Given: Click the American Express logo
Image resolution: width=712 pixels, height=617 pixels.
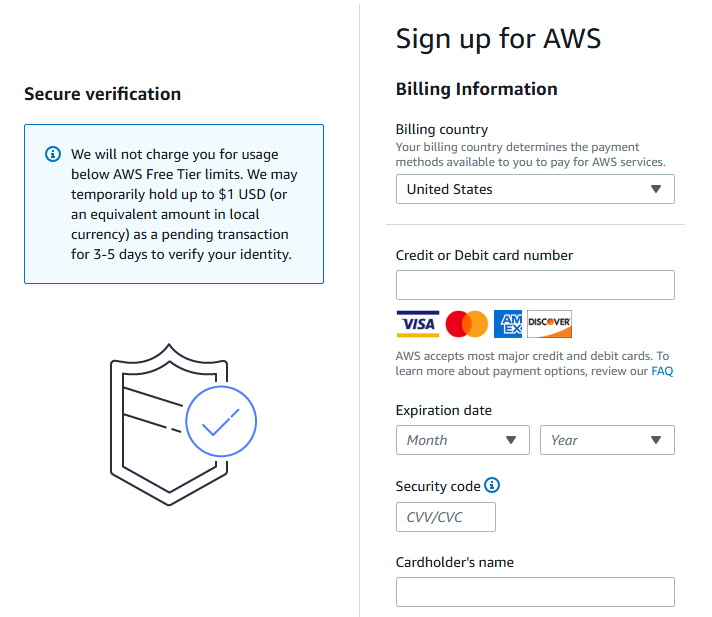Looking at the screenshot, I should (508, 324).
